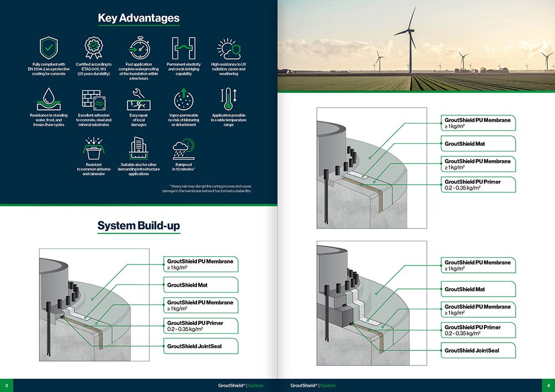Click the wind turbine field photo
The image size is (555, 392).
point(416,45)
